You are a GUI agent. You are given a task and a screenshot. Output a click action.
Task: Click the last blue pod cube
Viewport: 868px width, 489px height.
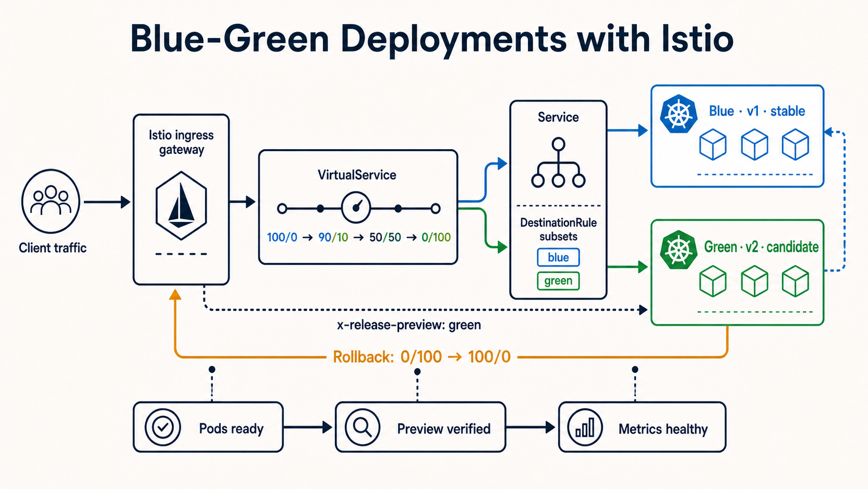click(x=795, y=144)
